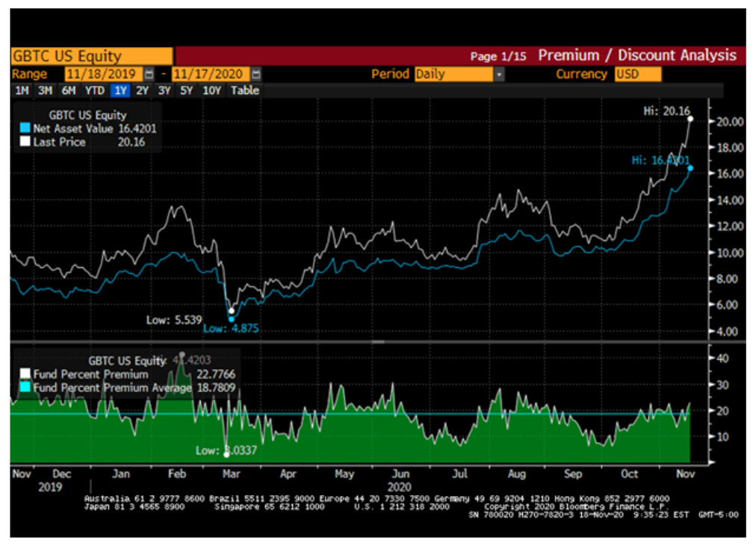Select the 1M range tab

pyautogui.click(x=22, y=90)
